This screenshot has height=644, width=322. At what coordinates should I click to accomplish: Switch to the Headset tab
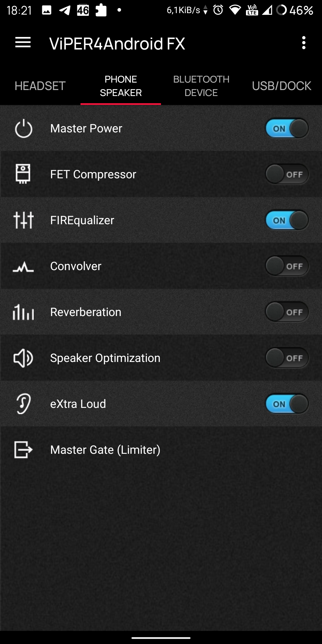(40, 86)
